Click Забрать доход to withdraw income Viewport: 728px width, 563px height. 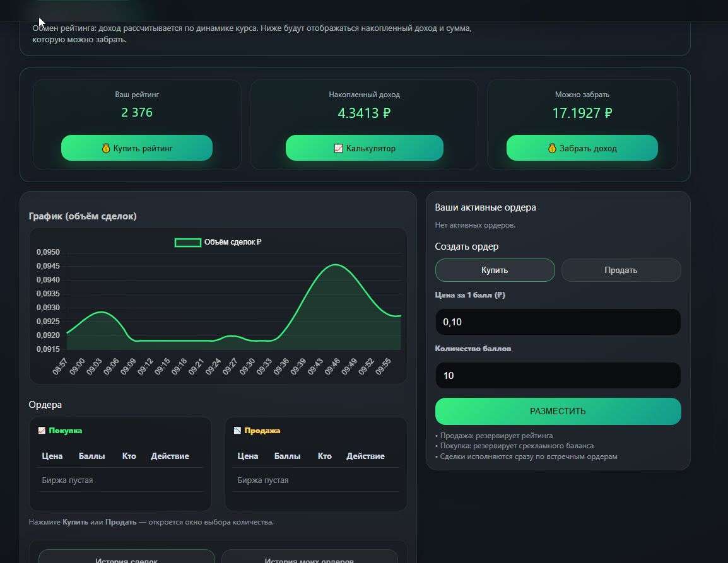click(x=582, y=148)
